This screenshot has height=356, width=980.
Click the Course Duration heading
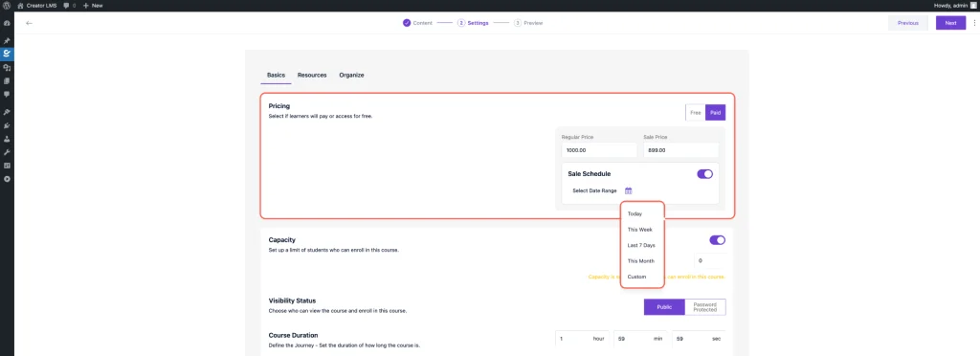point(293,335)
